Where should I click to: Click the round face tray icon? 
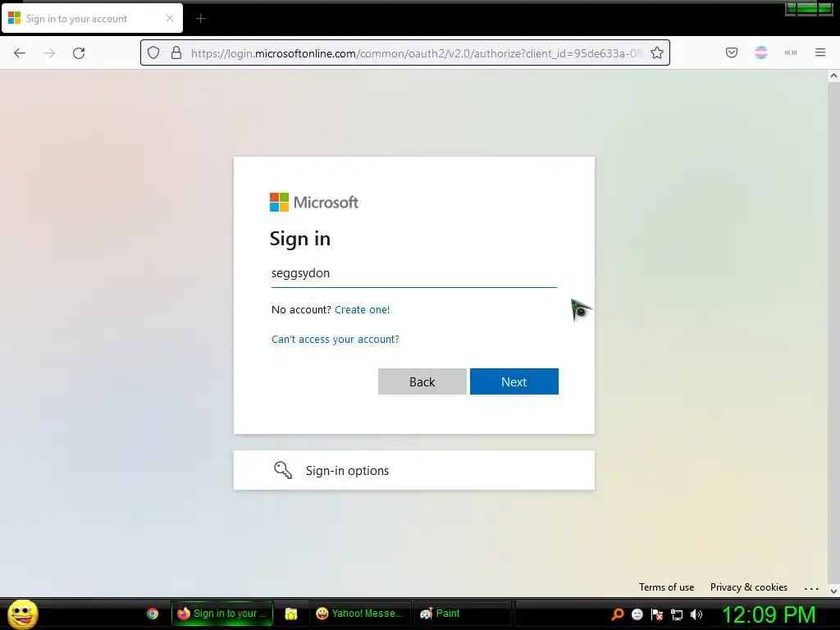click(637, 614)
